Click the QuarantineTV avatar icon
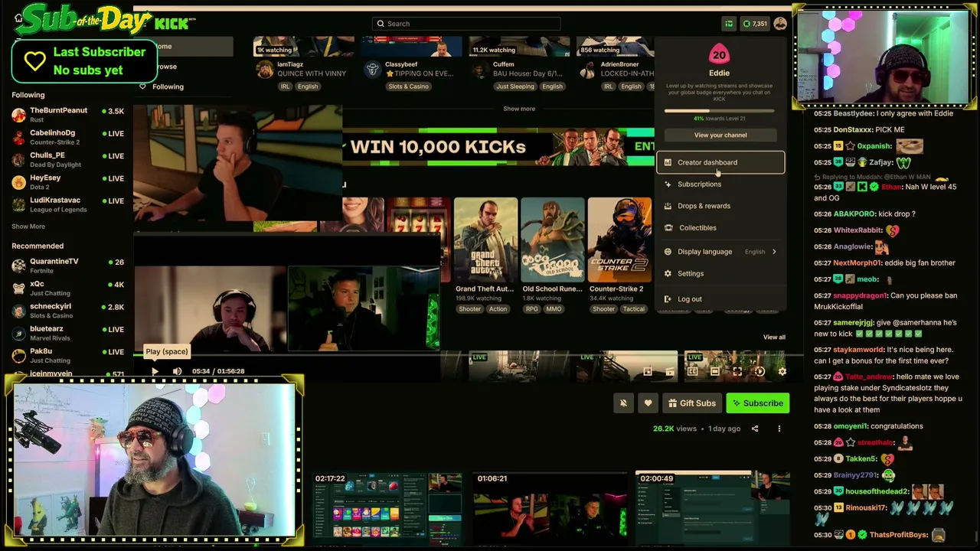Image resolution: width=980 pixels, height=551 pixels. point(19,266)
